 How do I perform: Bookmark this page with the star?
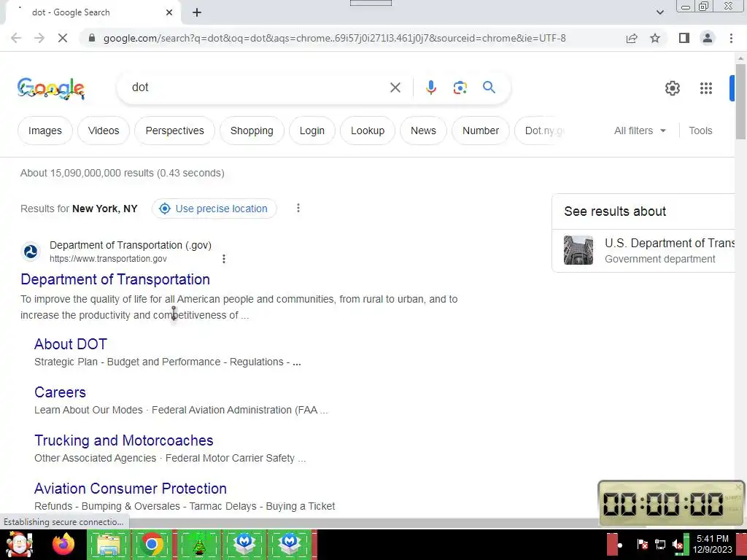pyautogui.click(x=655, y=38)
